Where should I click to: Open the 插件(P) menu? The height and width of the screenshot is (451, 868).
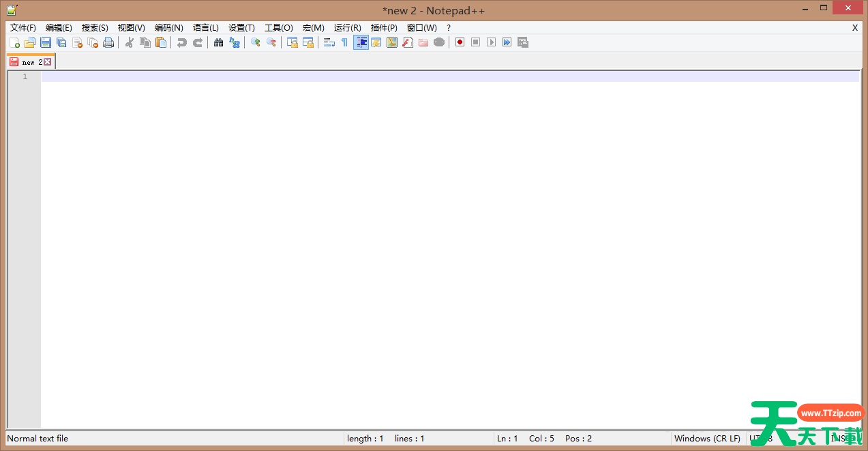[383, 28]
